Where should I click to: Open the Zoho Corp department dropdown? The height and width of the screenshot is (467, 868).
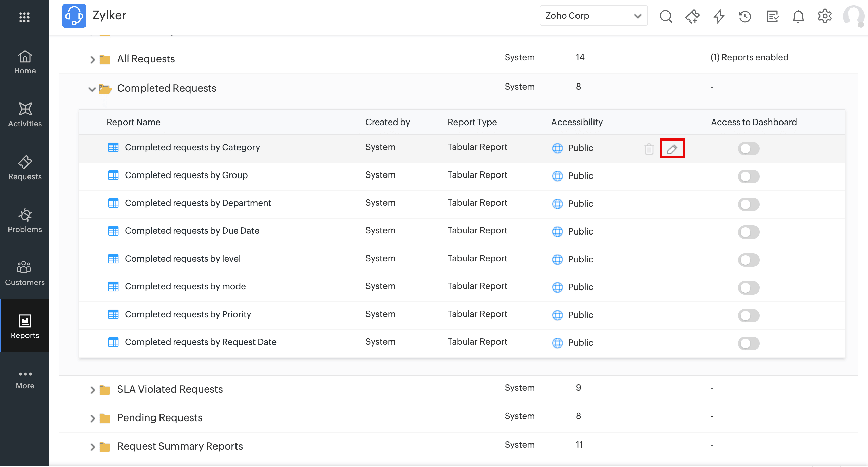coord(593,16)
